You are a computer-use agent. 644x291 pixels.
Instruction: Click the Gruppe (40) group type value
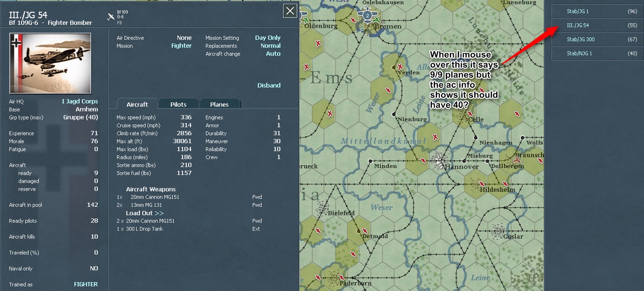pos(80,117)
